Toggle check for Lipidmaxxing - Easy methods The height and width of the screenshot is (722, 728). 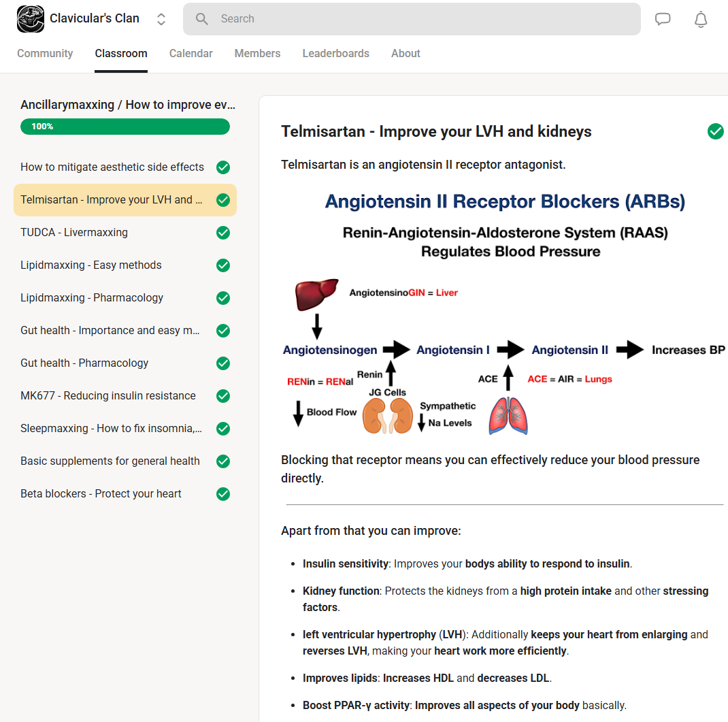[223, 265]
